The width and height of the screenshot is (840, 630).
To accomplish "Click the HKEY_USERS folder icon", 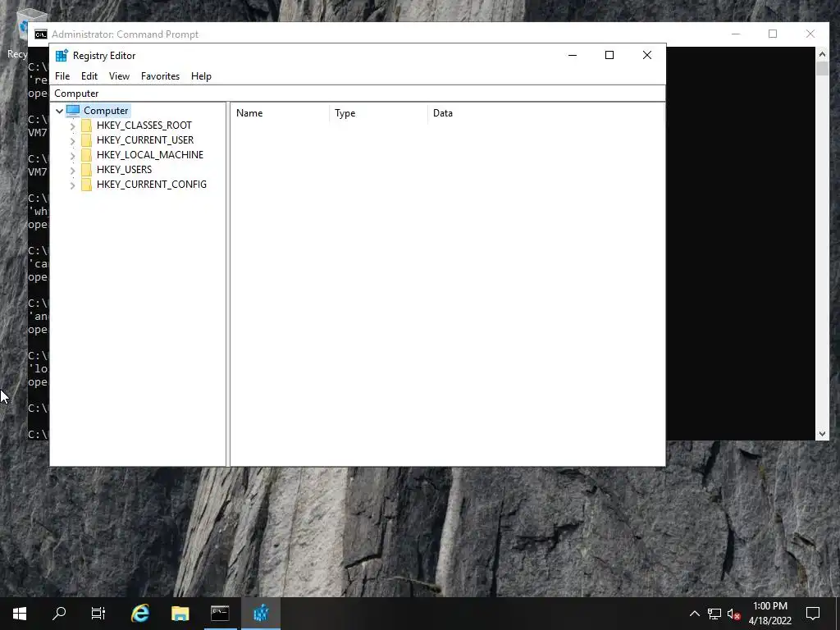I will (x=86, y=170).
